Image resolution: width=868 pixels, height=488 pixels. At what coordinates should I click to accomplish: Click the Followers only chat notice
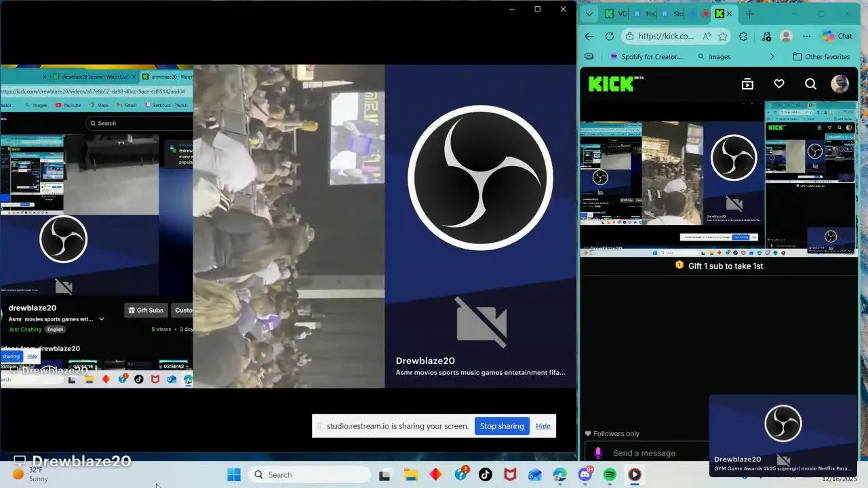612,434
